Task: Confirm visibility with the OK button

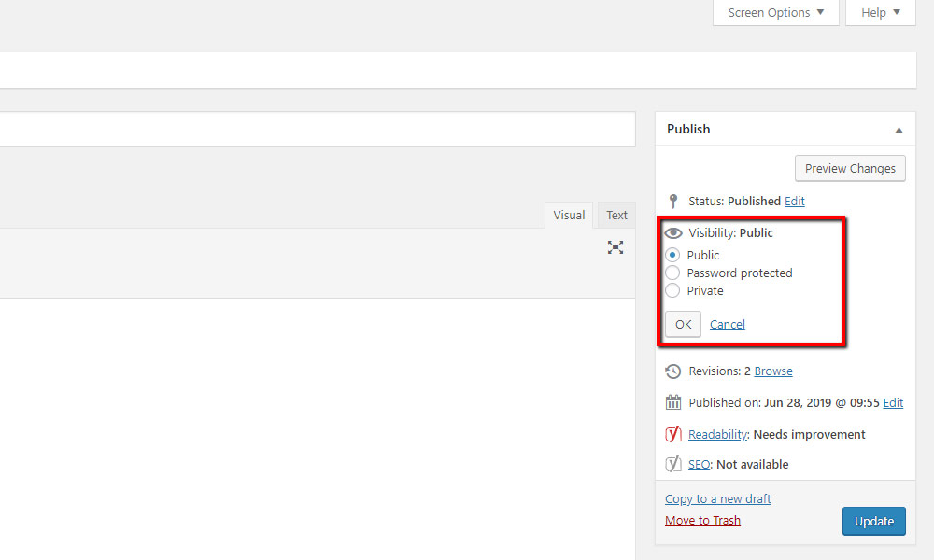Action: [684, 325]
